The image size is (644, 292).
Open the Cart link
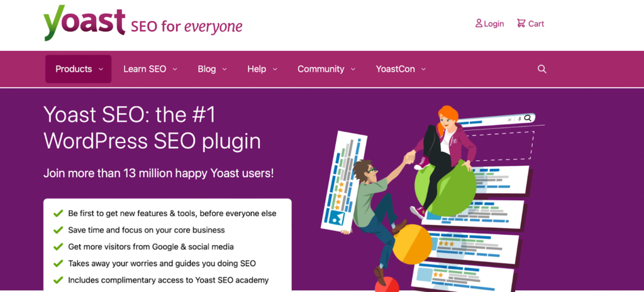point(536,24)
